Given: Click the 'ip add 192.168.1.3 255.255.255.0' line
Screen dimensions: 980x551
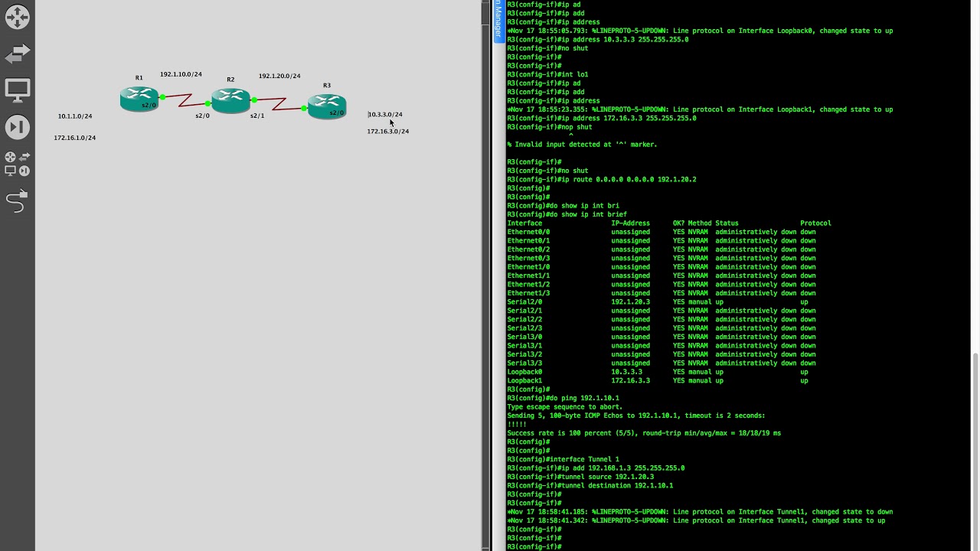Looking at the screenshot, I should click(x=596, y=468).
